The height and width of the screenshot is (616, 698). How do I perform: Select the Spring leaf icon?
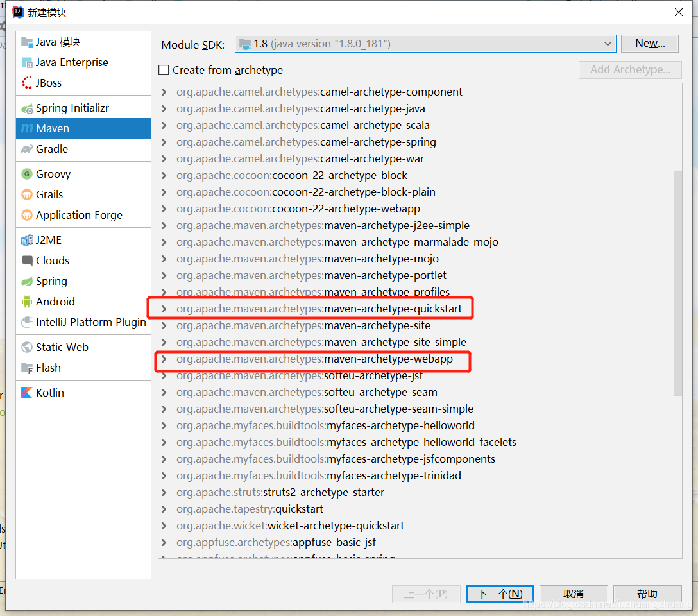(27, 281)
